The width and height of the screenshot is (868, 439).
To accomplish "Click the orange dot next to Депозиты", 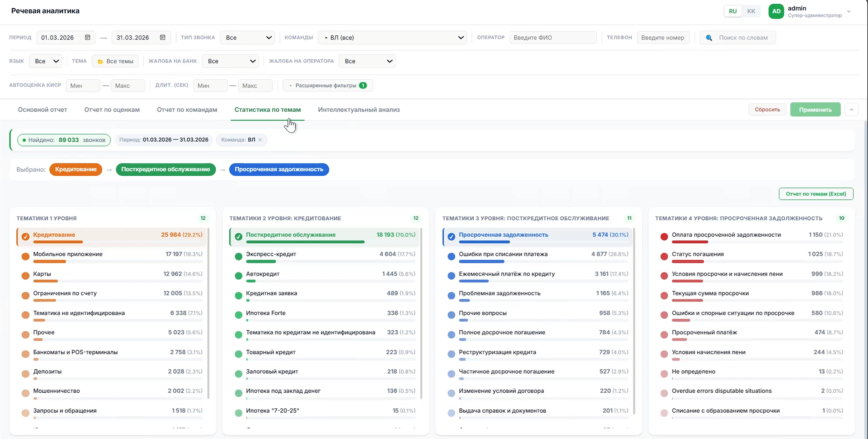I will coord(25,374).
